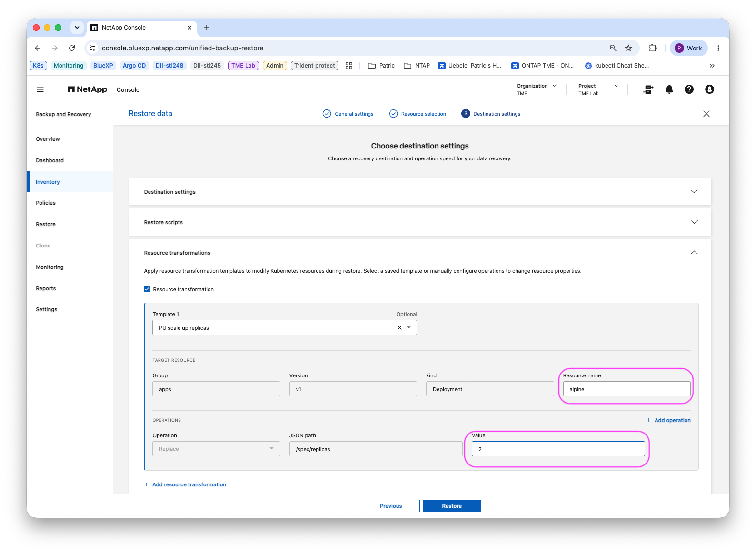Image resolution: width=756 pixels, height=553 pixels.
Task: Open the BlueXP bookmark
Action: pyautogui.click(x=103, y=66)
